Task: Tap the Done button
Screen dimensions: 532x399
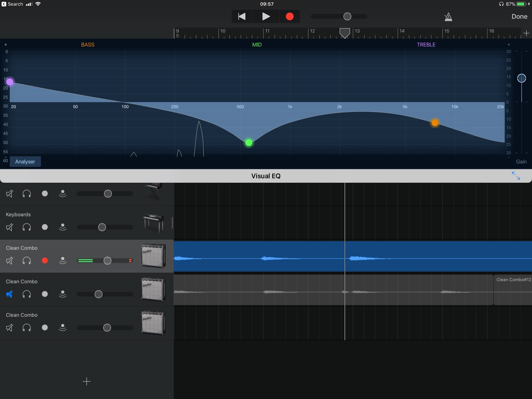Action: (519, 17)
